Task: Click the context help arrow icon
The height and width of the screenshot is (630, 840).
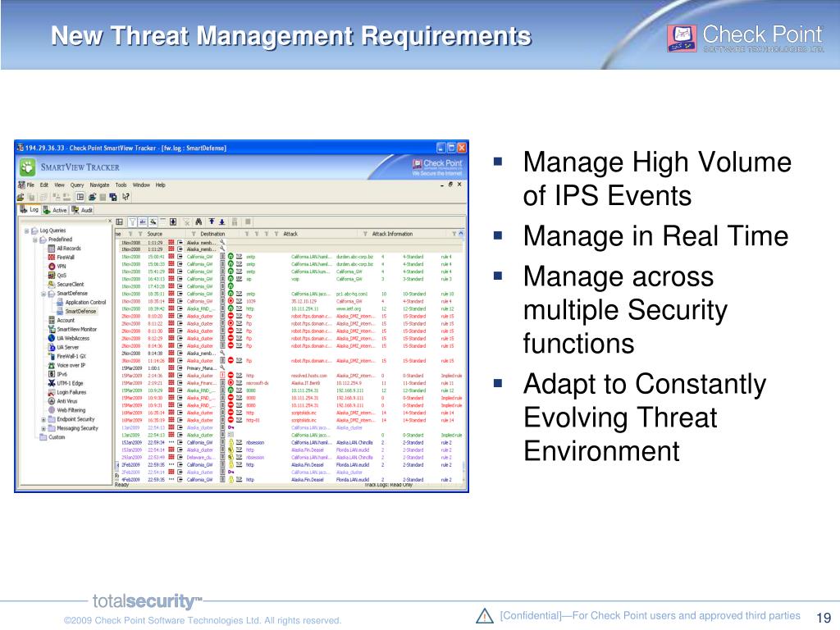Action: pyautogui.click(x=126, y=197)
